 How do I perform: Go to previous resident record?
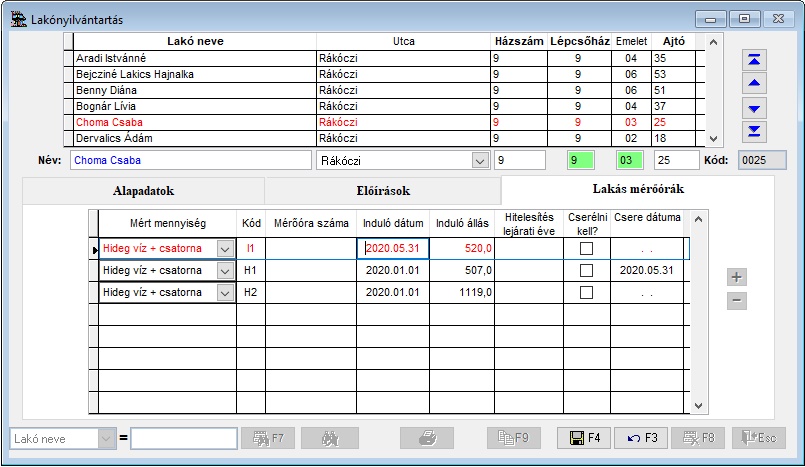[756, 83]
